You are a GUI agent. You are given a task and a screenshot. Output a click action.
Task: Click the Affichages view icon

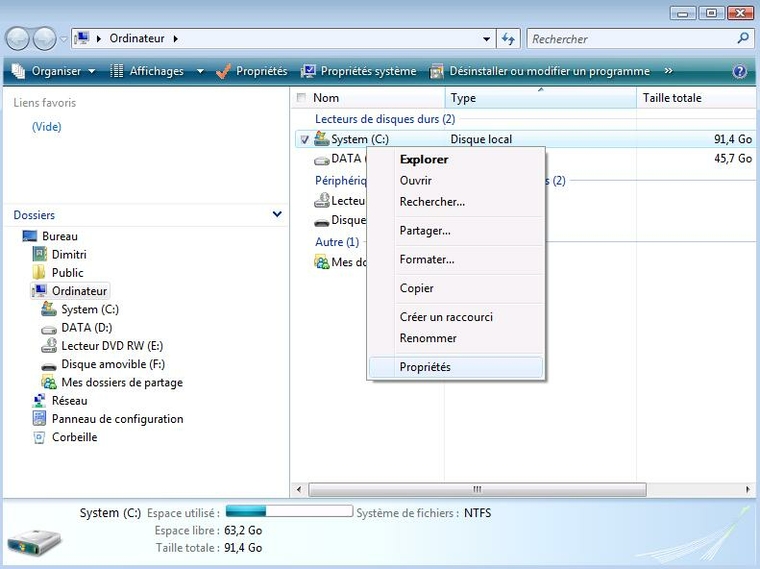tap(116, 71)
